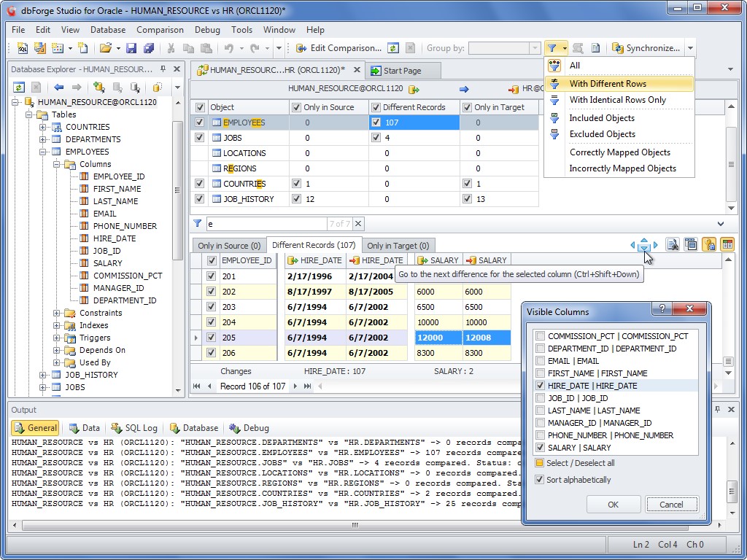This screenshot has height=560, width=747.
Task: Select With Identical Rows Only filter
Action: tap(619, 100)
